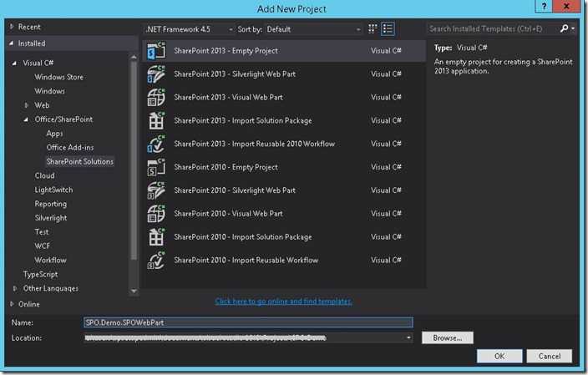Viewport: 588px width, 375px height.
Task: Click the SharePoint 2010 Import Solution Package icon
Action: 156,236
